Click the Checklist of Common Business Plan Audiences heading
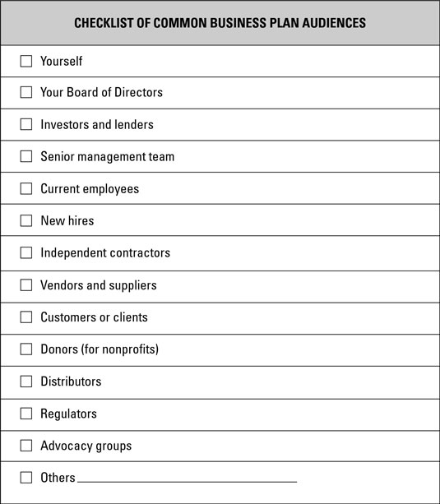 [220, 23]
